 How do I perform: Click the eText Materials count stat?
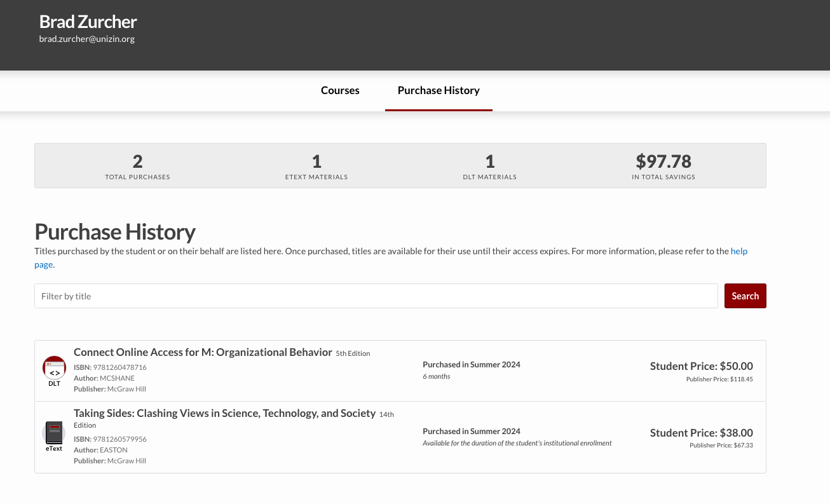pos(316,161)
